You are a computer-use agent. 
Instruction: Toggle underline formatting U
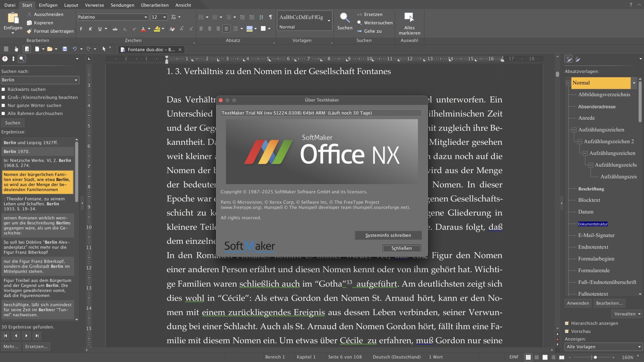click(100, 29)
